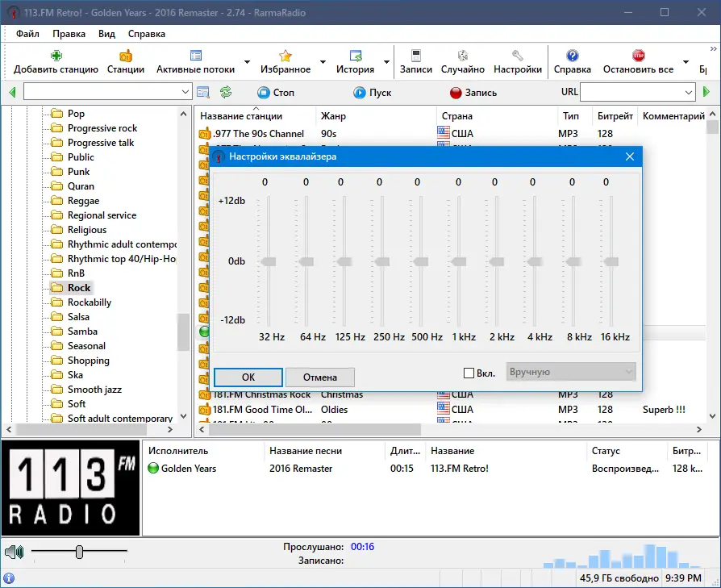
Task: Click the refresh icon next to search field
Action: pos(226,91)
